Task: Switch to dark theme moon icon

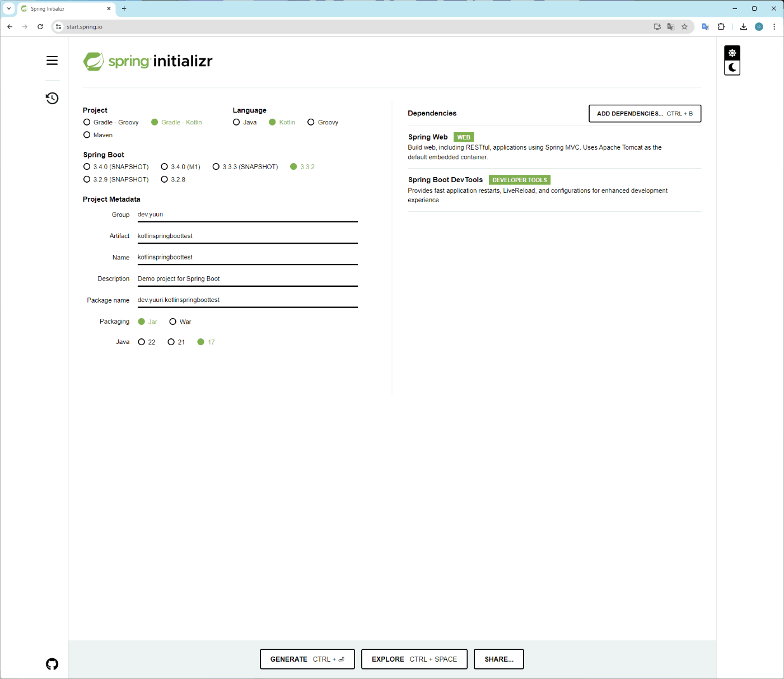Action: 732,68
